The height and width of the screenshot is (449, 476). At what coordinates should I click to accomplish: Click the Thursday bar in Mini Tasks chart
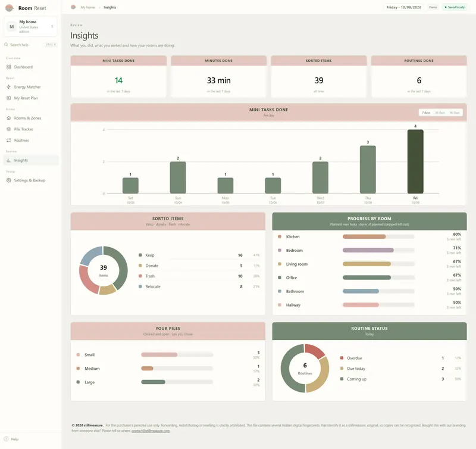[x=368, y=170]
